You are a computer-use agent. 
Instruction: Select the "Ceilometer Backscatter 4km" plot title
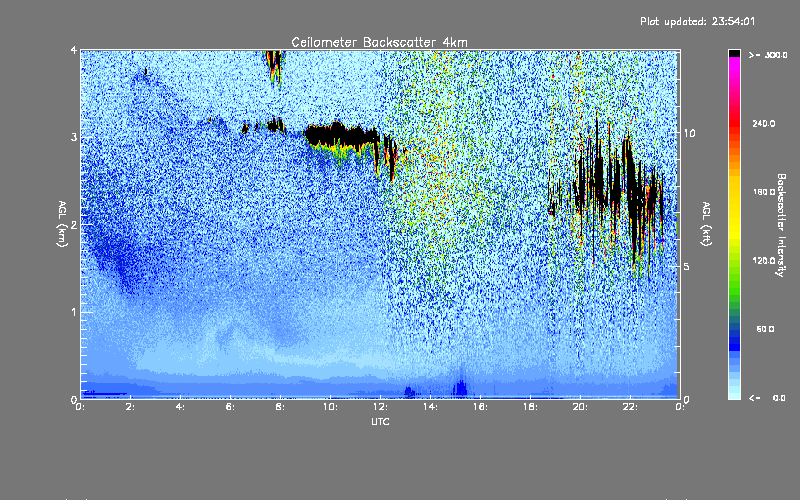[x=379, y=42]
